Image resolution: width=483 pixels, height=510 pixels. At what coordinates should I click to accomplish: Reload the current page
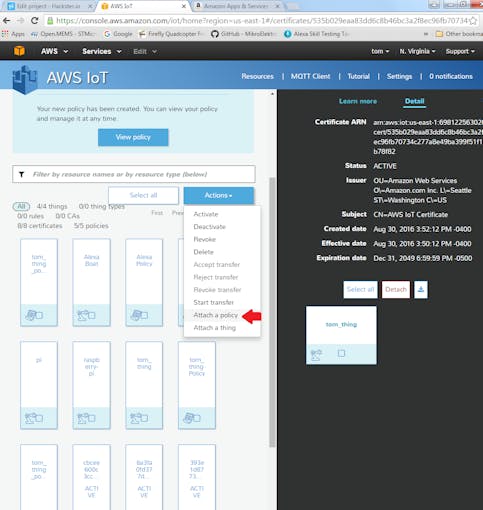click(35, 21)
